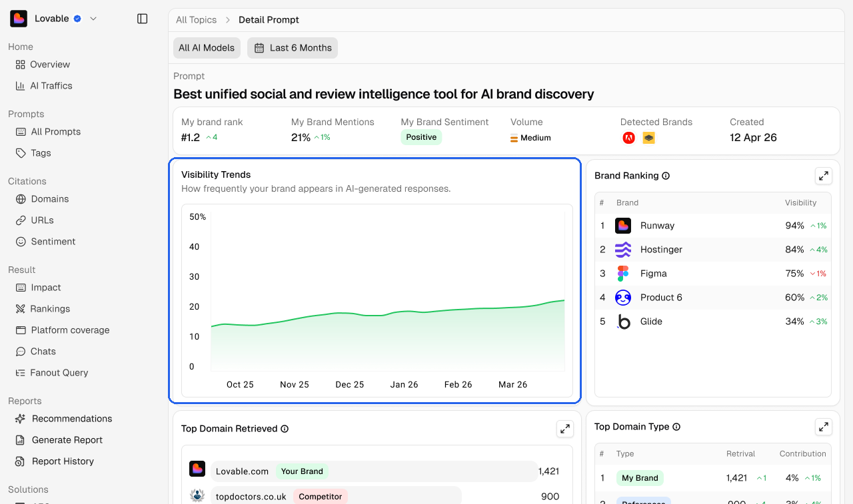Open the Last 6 Months date filter

(x=293, y=48)
